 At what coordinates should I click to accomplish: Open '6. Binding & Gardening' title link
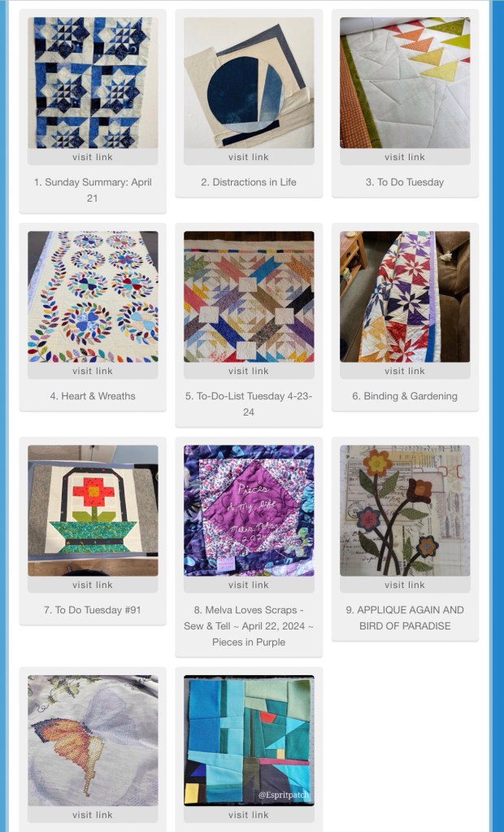[405, 396]
